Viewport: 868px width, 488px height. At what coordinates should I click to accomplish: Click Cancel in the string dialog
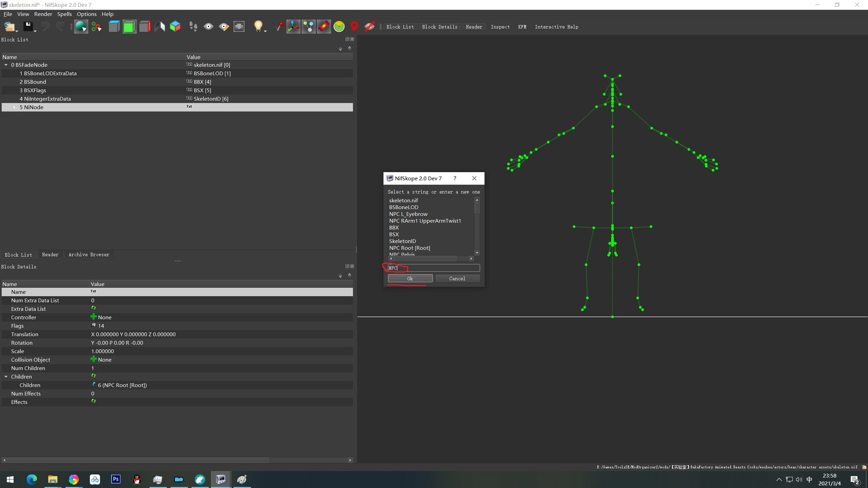(x=457, y=279)
